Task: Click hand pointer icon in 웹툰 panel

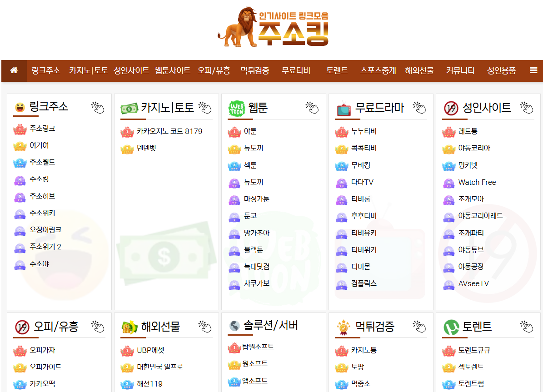Action: tap(312, 107)
